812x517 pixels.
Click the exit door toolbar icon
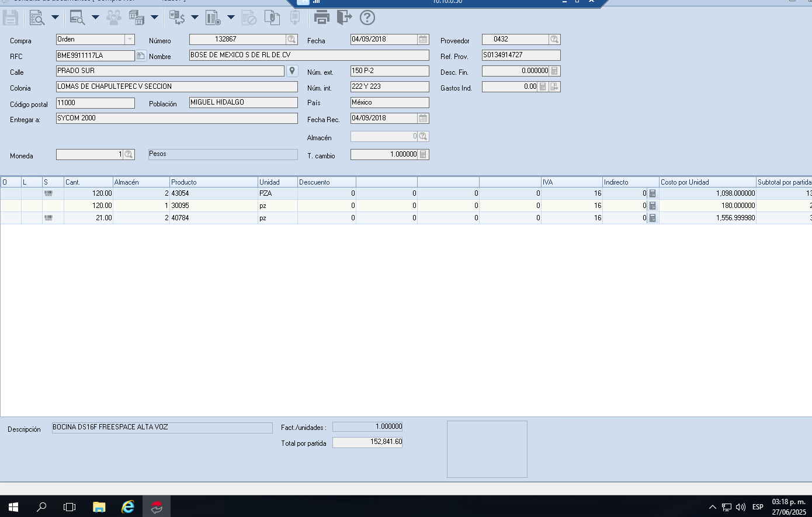(345, 18)
